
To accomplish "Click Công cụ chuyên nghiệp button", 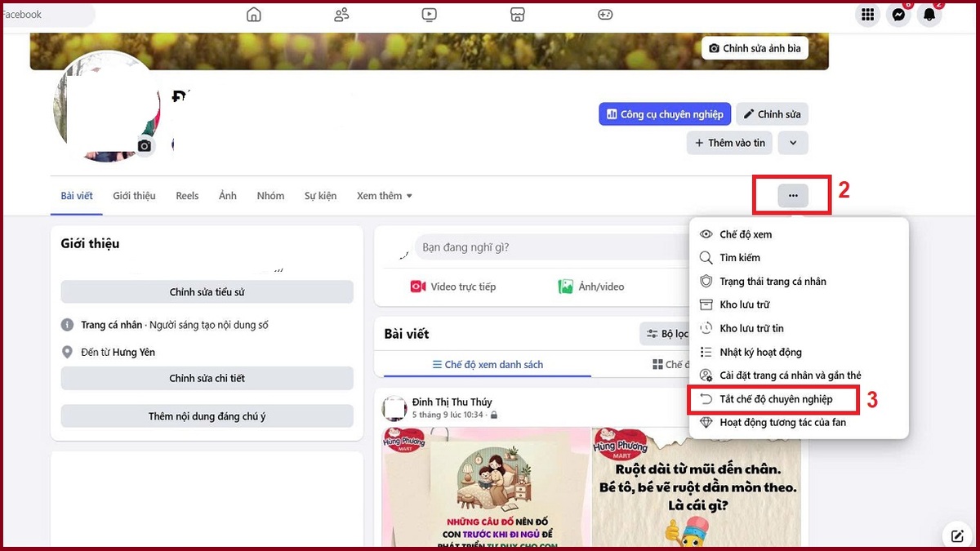I will coord(665,114).
